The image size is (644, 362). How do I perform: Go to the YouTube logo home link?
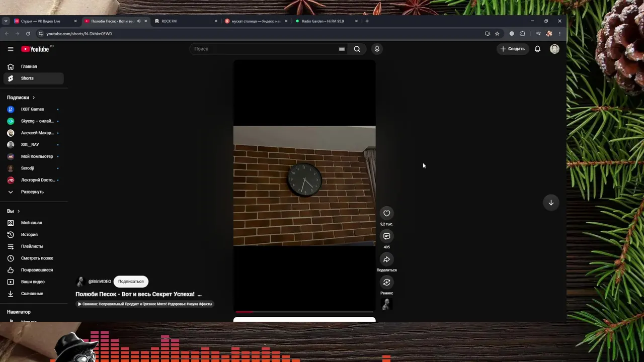(x=35, y=49)
